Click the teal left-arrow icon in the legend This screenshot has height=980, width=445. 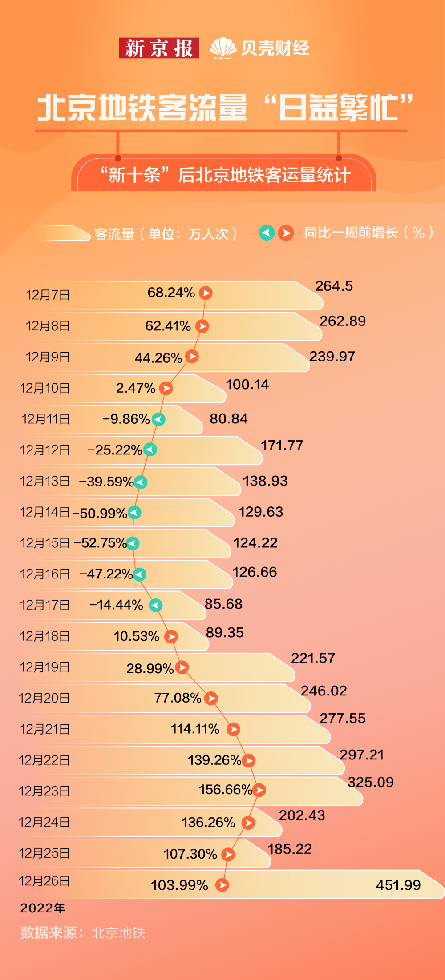267,232
